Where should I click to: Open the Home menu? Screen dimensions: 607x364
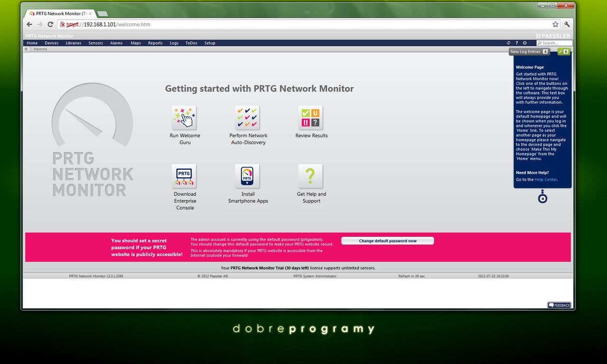[x=32, y=43]
